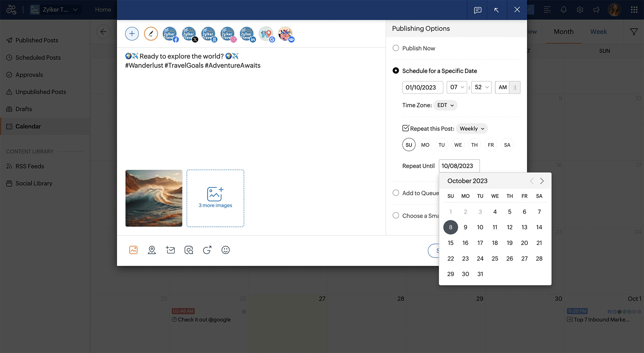Viewport: 644px width, 353px height.
Task: Uncheck the Repeat this Post checkbox
Action: (406, 128)
